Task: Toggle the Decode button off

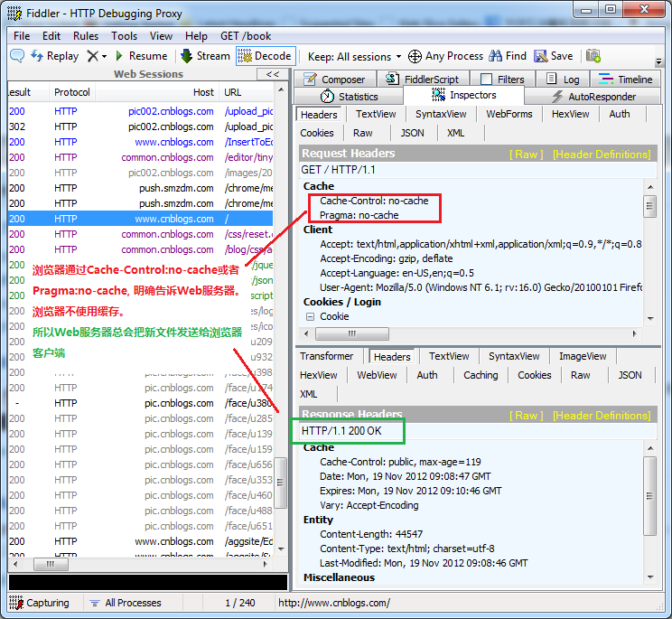Action: [x=264, y=56]
